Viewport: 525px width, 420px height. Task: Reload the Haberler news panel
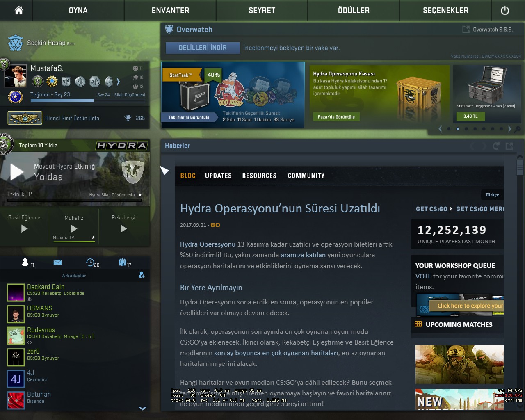pyautogui.click(x=496, y=146)
